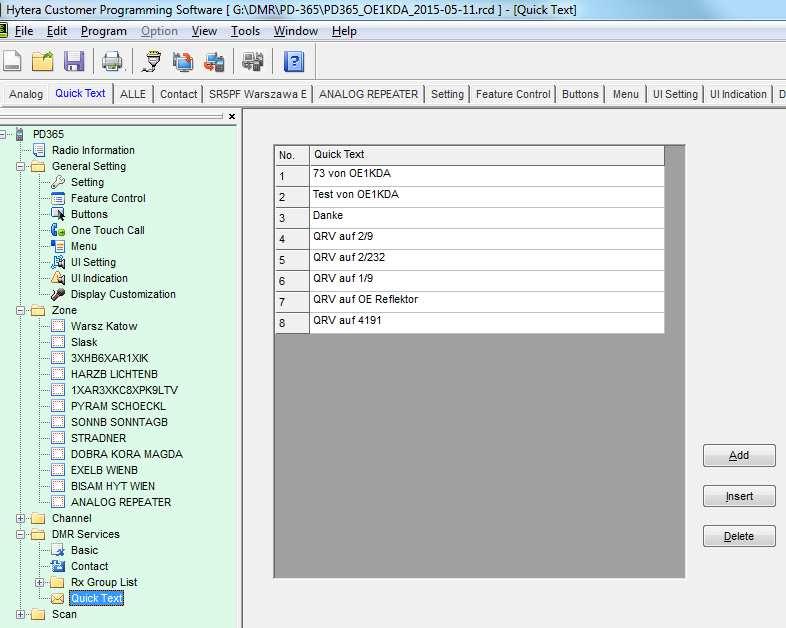Screen dimensions: 786x628
Task: Click the Open folder toolbar icon
Action: pos(43,62)
